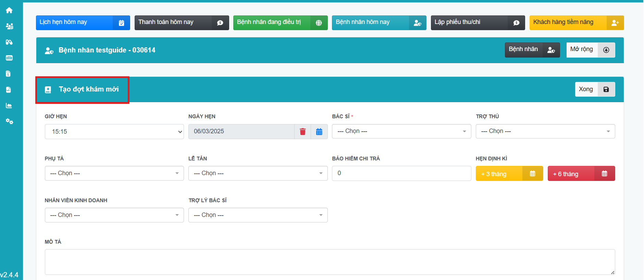The image size is (644, 280).
Task: Open the invoice dollar icon in sidebar
Action: 9,74
